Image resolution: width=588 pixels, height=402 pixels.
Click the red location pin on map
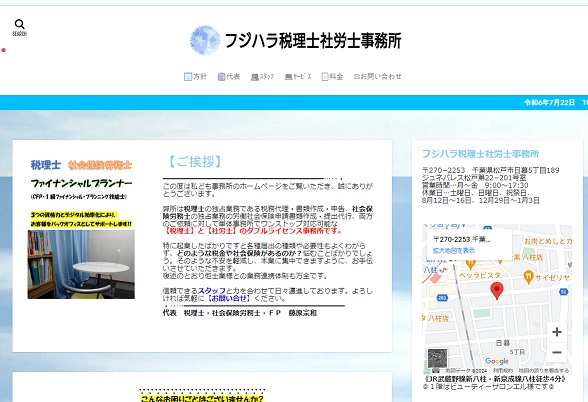pos(497,291)
